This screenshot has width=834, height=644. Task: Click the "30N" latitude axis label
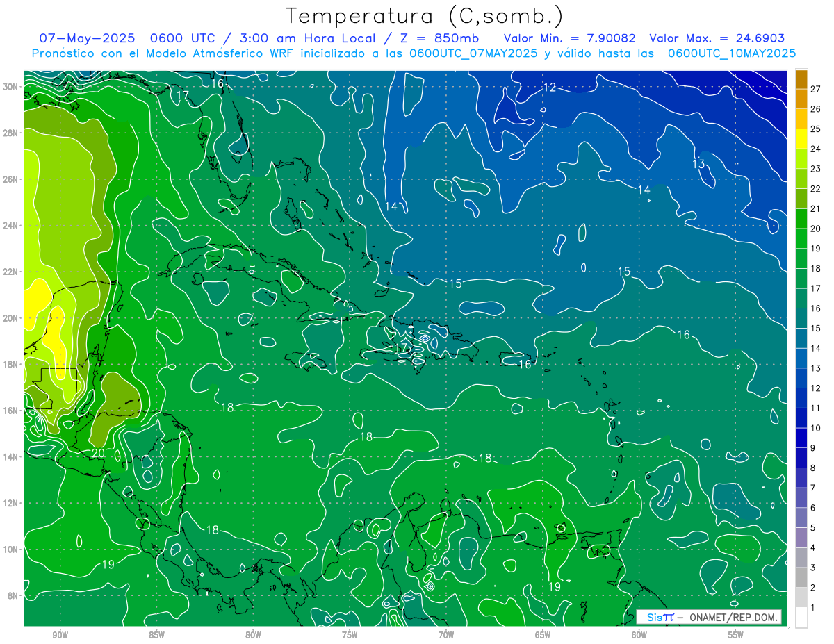pyautogui.click(x=10, y=87)
